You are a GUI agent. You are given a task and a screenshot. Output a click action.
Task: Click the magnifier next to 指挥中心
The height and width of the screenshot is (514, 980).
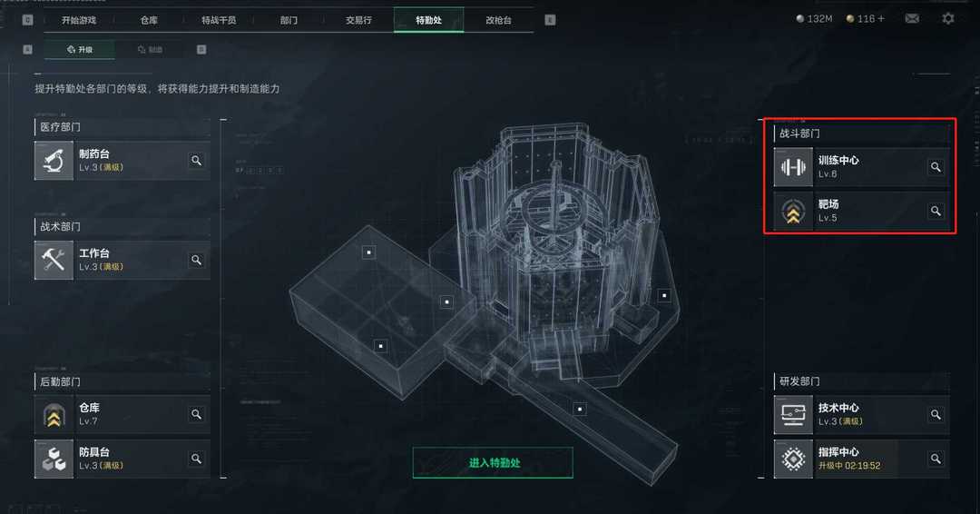coord(936,459)
